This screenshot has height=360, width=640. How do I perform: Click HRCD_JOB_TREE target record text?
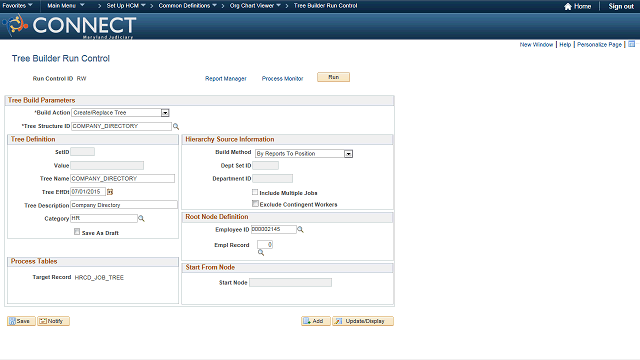(99, 278)
